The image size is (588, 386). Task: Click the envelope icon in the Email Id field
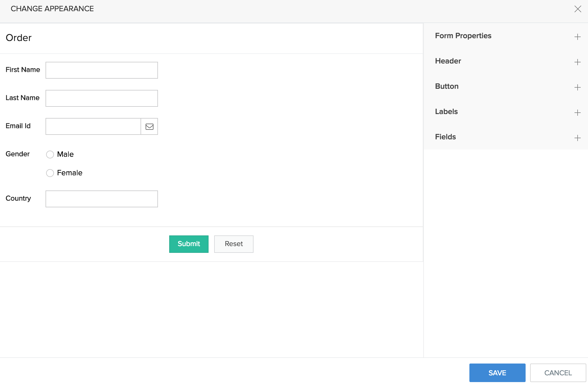pos(149,126)
